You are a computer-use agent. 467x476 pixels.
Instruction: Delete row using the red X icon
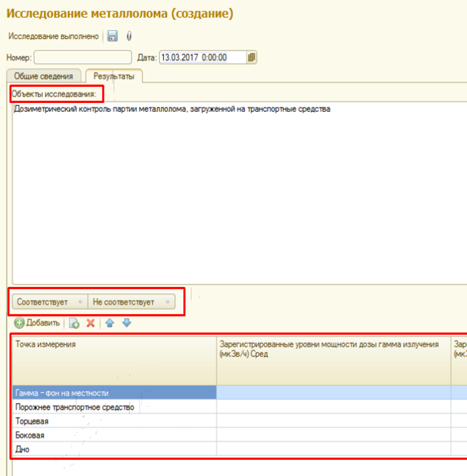[x=91, y=323]
